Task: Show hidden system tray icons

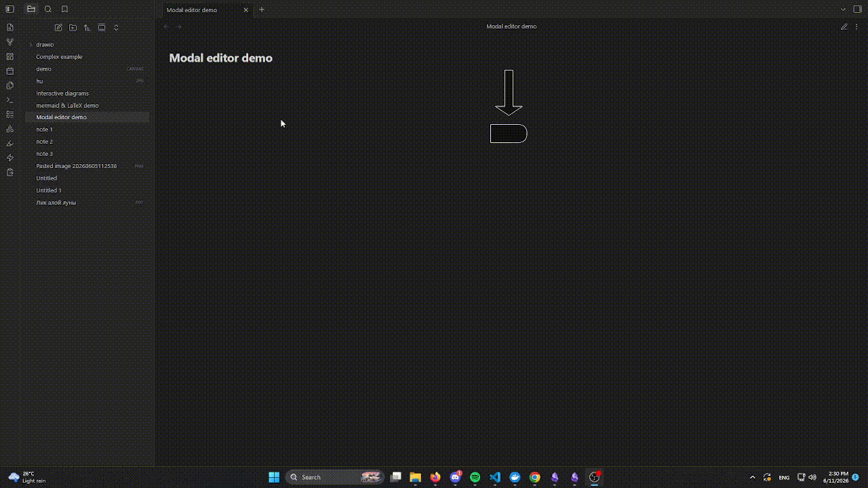Action: [752, 477]
